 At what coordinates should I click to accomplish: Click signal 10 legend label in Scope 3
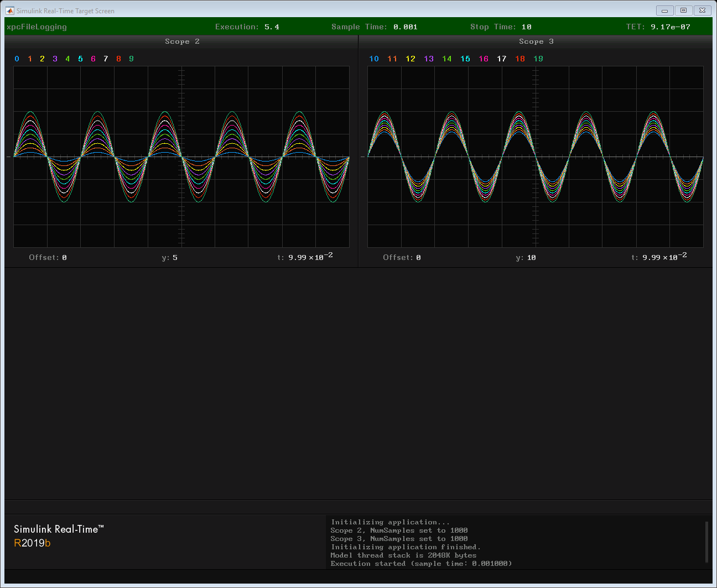(x=374, y=59)
